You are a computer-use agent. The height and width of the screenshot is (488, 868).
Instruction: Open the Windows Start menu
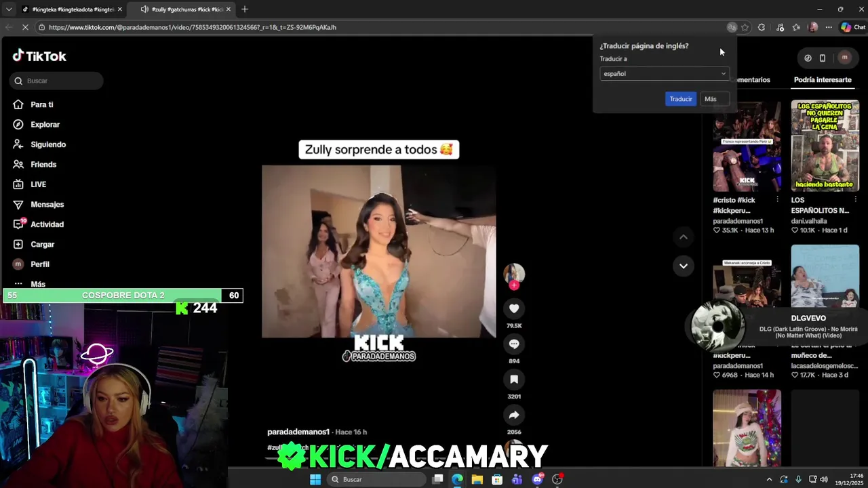tap(315, 479)
